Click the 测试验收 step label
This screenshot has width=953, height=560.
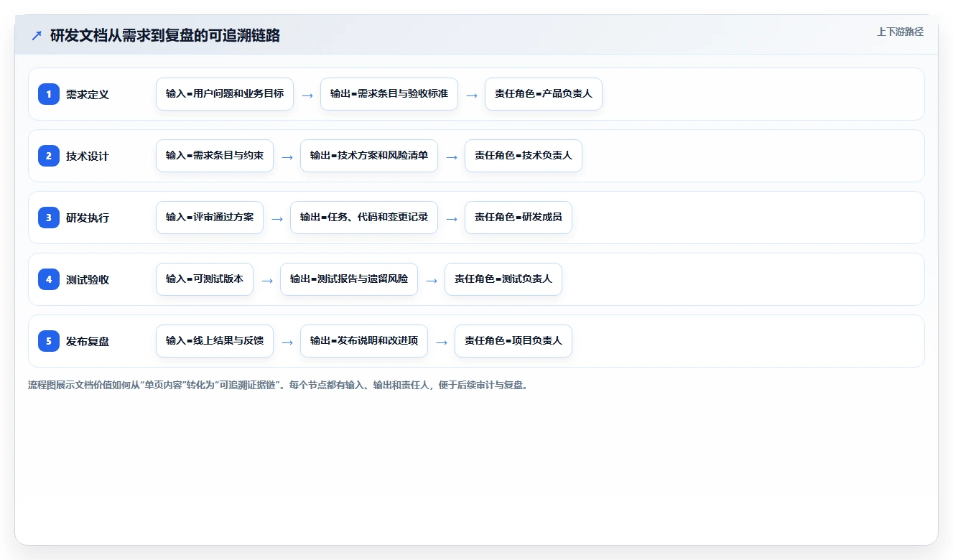coord(88,279)
